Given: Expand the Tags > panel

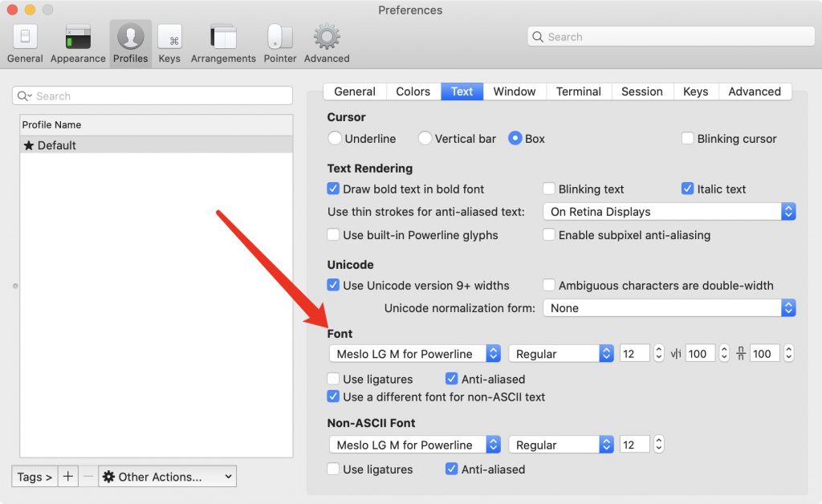Looking at the screenshot, I should (35, 476).
